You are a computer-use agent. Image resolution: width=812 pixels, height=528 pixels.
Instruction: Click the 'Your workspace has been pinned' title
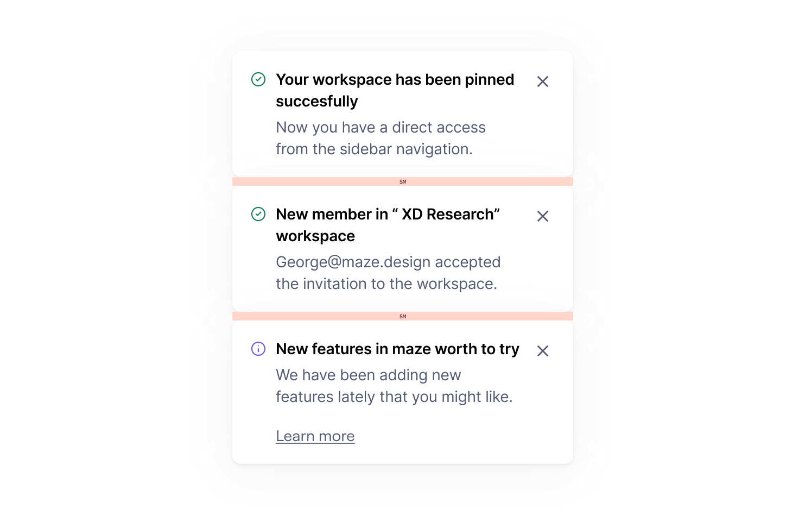395,90
